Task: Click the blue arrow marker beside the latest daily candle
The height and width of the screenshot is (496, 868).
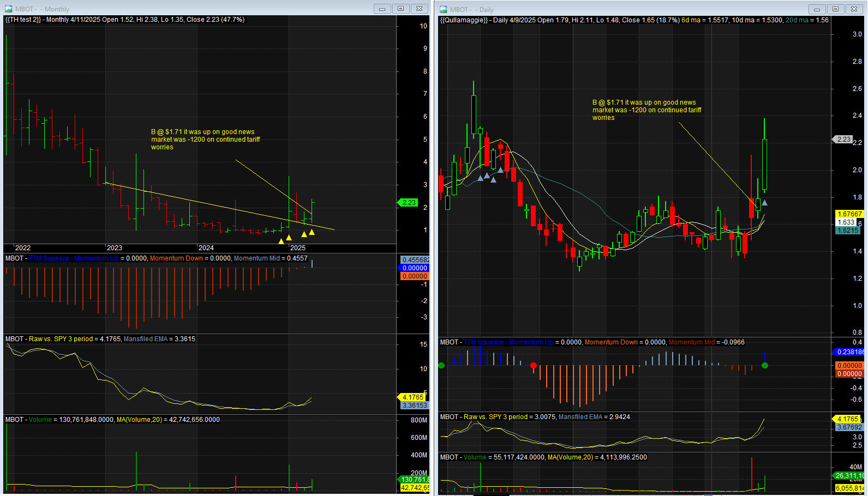Action: 764,203
